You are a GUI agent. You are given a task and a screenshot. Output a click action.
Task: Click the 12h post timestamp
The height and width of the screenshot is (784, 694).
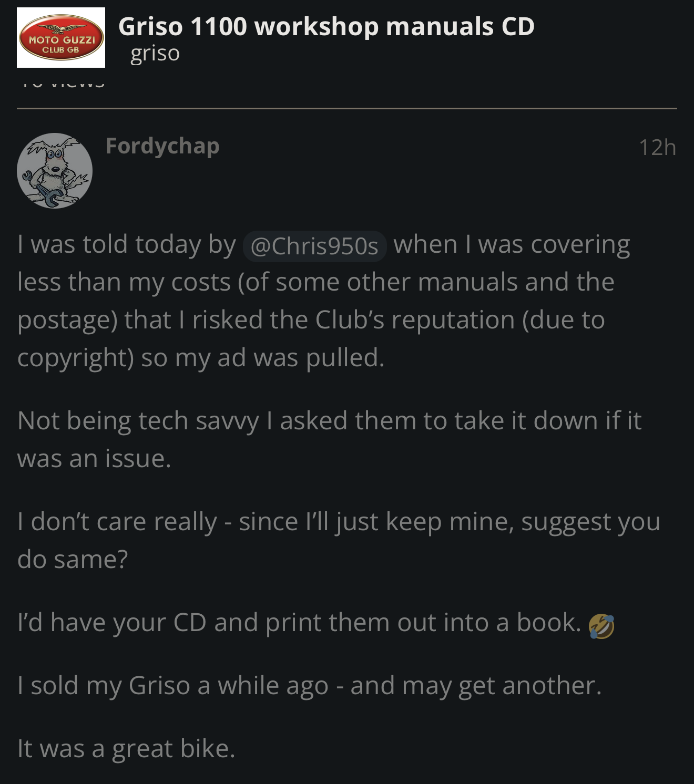(x=657, y=148)
